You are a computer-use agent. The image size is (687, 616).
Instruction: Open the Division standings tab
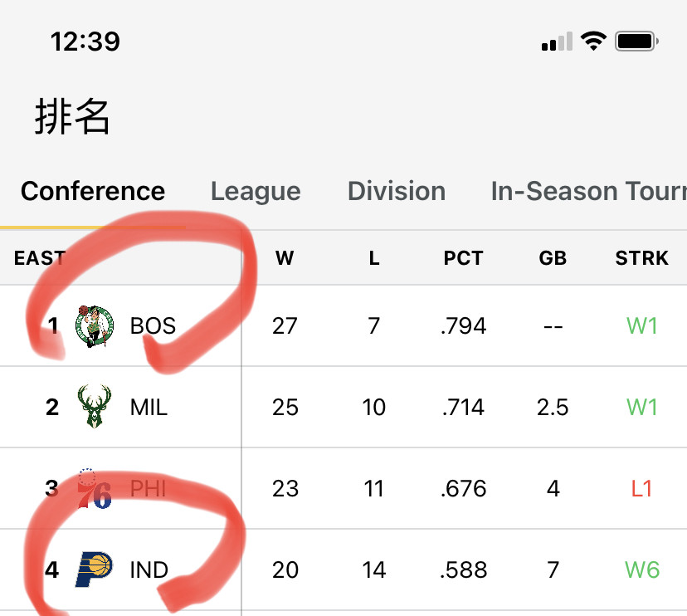tap(397, 191)
